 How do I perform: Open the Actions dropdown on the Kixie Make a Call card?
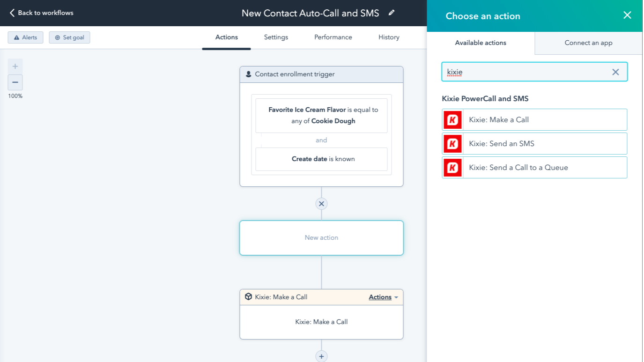[x=383, y=296]
